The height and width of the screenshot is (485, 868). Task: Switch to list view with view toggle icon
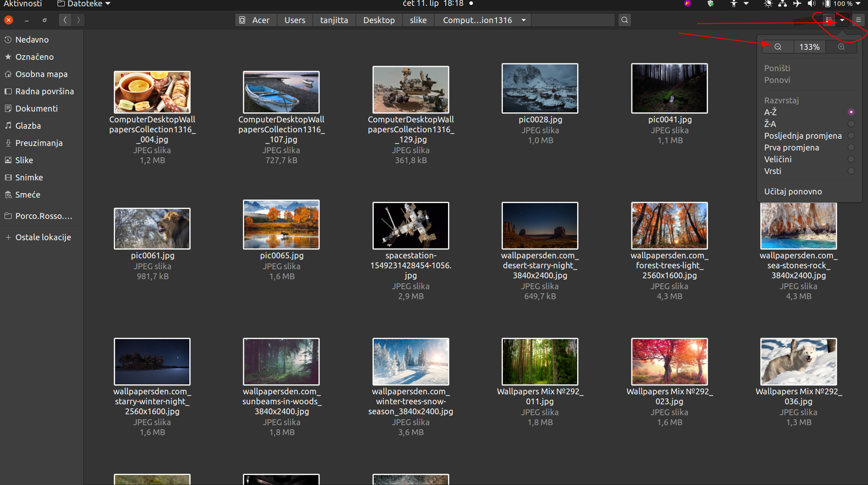[829, 20]
